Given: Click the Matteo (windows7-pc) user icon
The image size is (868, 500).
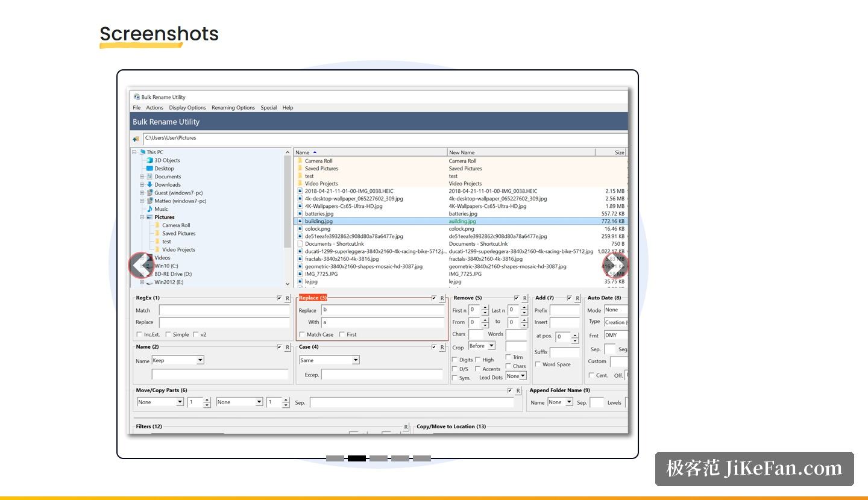Looking at the screenshot, I should pos(149,201).
